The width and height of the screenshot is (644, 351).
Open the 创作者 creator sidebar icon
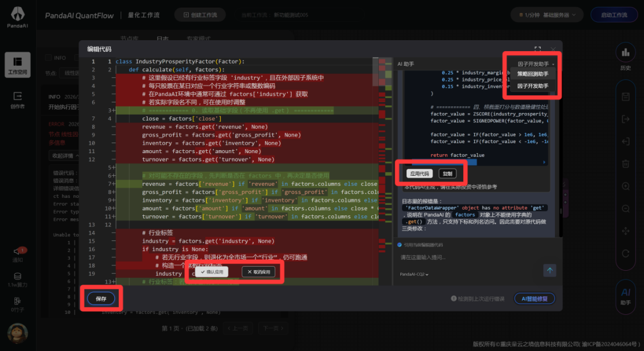(17, 100)
